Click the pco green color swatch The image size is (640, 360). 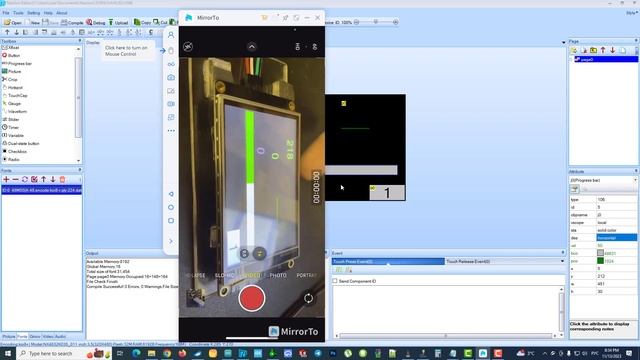coord(600,261)
